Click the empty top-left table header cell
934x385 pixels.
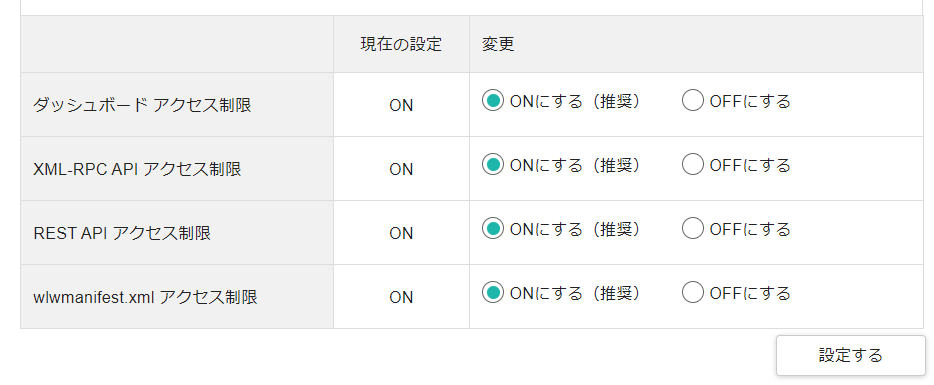(x=177, y=44)
